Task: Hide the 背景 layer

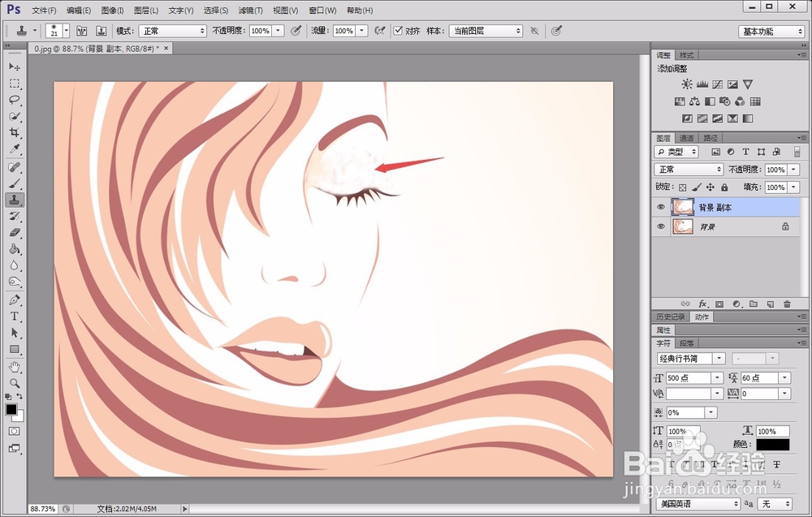Action: point(661,226)
